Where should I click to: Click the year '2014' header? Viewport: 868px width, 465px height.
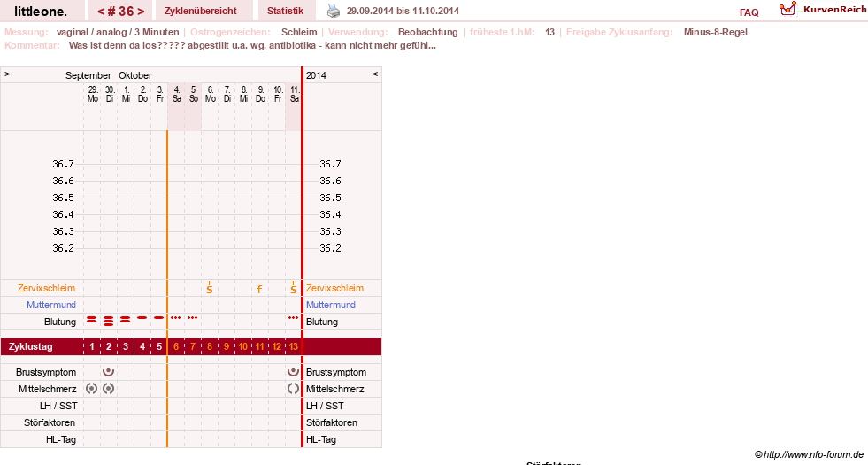[x=316, y=75]
